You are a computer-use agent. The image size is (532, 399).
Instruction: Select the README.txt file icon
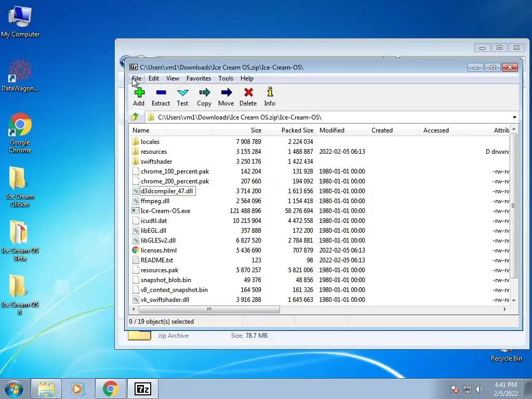(x=136, y=260)
